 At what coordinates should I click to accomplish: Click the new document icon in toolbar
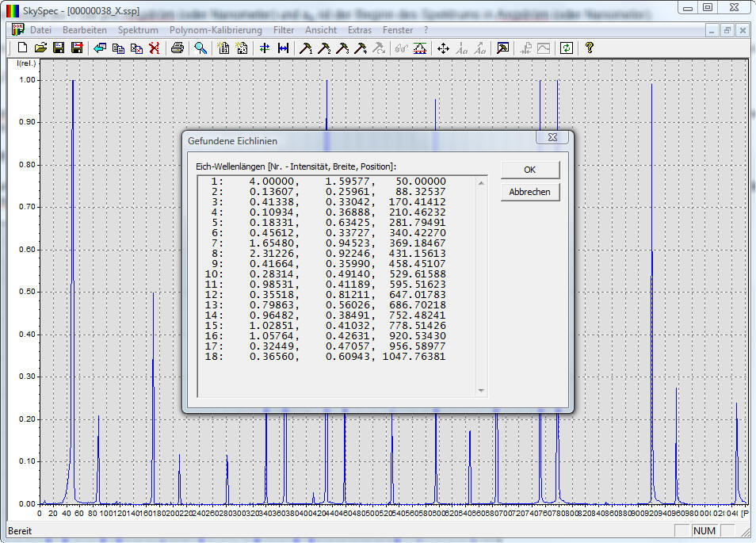(22, 48)
